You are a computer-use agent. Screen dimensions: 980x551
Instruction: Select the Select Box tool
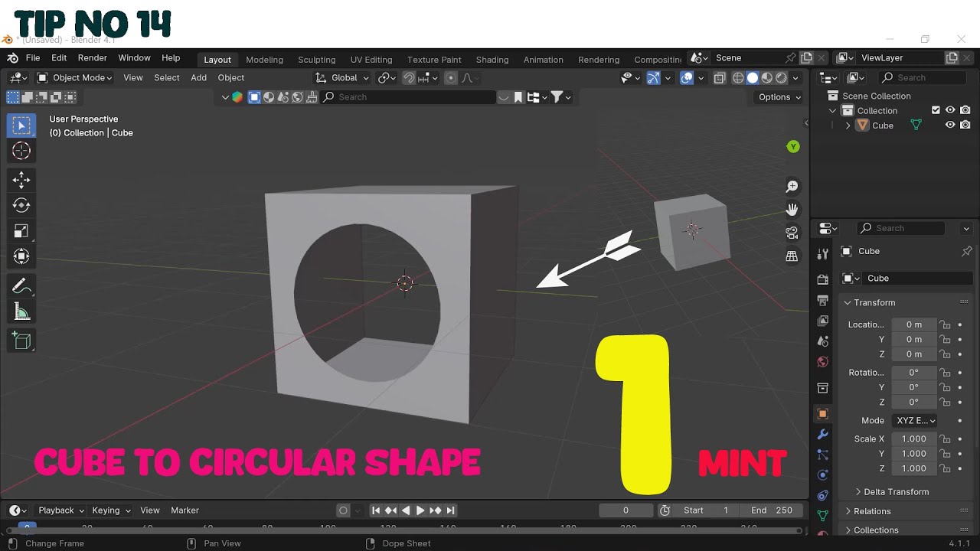pyautogui.click(x=21, y=126)
